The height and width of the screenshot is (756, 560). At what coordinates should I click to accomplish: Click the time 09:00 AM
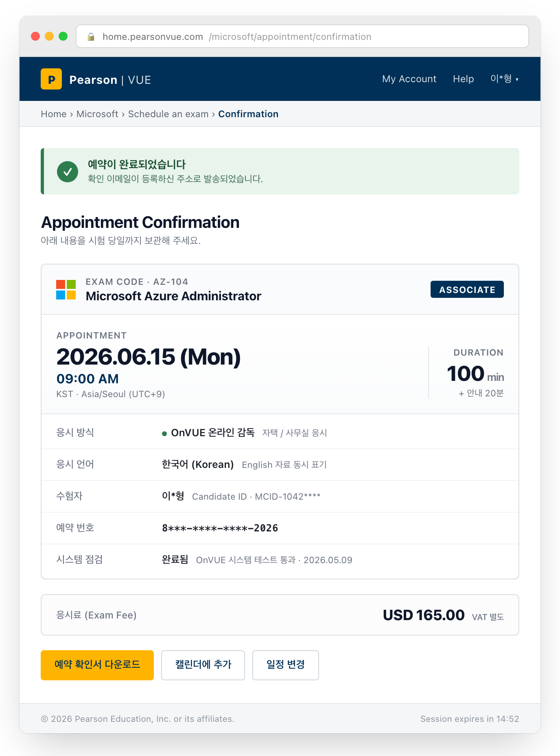[87, 379]
